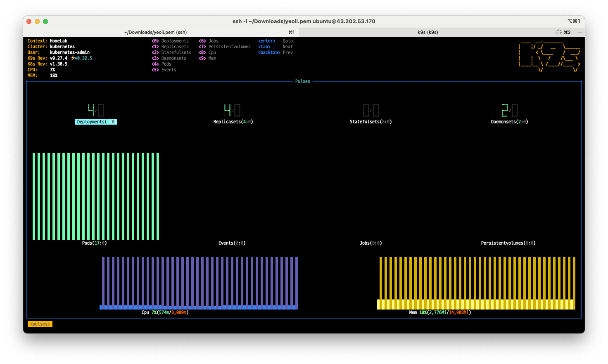Click the Replicasets 4:0 digital counter
This screenshot has height=364, width=608.
[x=232, y=110]
